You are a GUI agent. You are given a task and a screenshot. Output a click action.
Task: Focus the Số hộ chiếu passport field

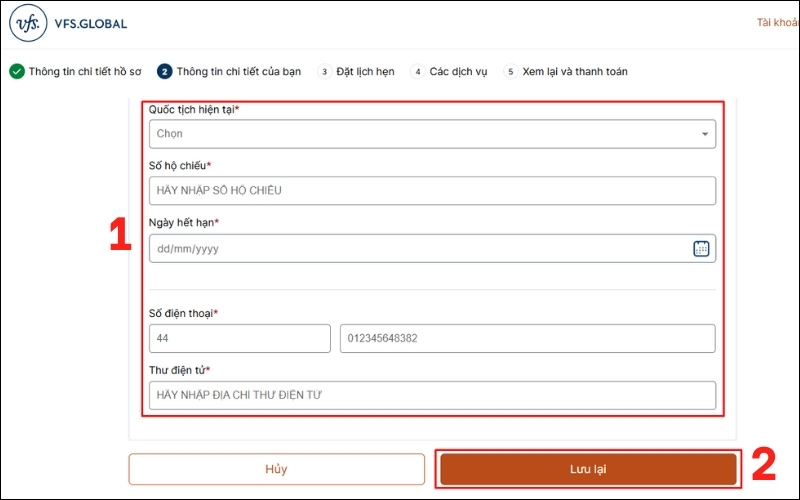432,191
